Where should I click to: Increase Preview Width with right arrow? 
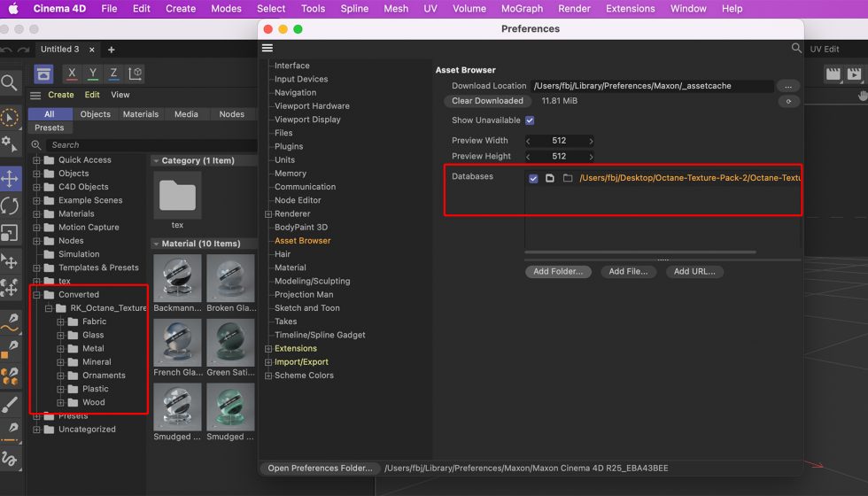click(x=591, y=141)
